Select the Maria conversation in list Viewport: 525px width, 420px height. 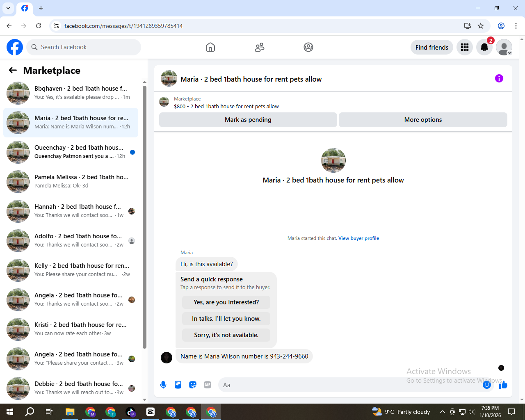pos(71,123)
